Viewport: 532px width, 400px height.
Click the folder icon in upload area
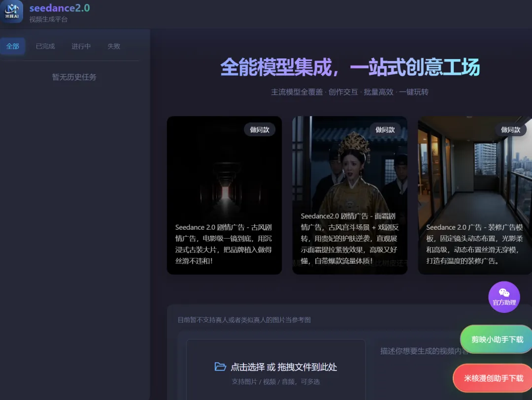click(220, 367)
